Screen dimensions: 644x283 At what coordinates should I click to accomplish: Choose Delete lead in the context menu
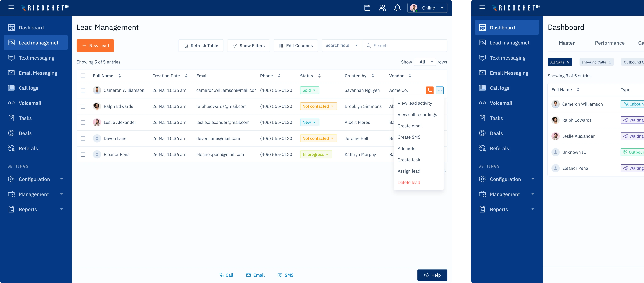[409, 182]
